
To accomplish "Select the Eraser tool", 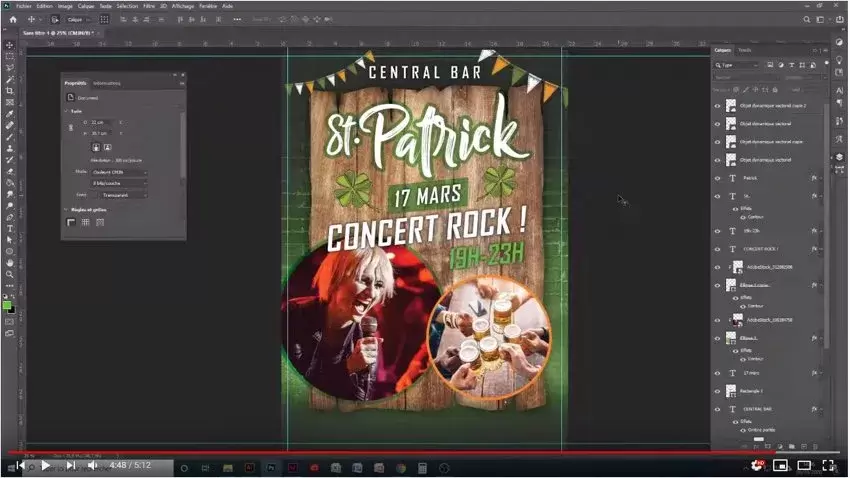I will click(x=10, y=171).
